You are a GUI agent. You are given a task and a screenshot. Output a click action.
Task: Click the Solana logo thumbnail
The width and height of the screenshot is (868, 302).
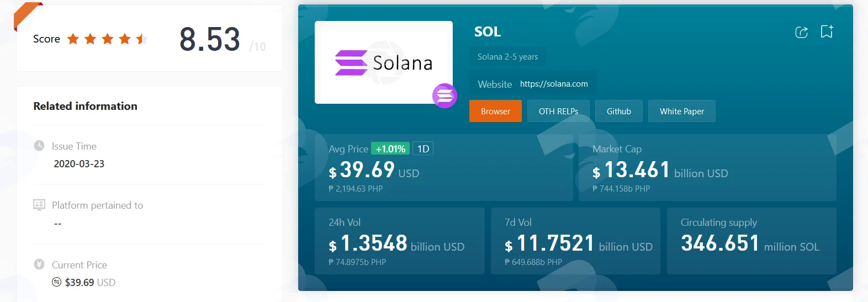coord(384,62)
